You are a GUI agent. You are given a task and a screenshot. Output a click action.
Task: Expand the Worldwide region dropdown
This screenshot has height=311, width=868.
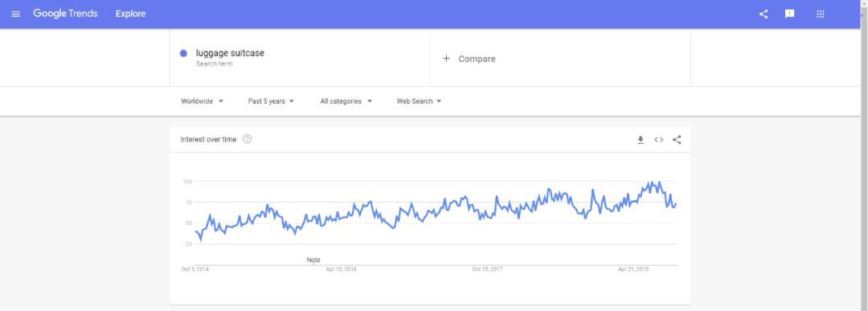pyautogui.click(x=202, y=101)
